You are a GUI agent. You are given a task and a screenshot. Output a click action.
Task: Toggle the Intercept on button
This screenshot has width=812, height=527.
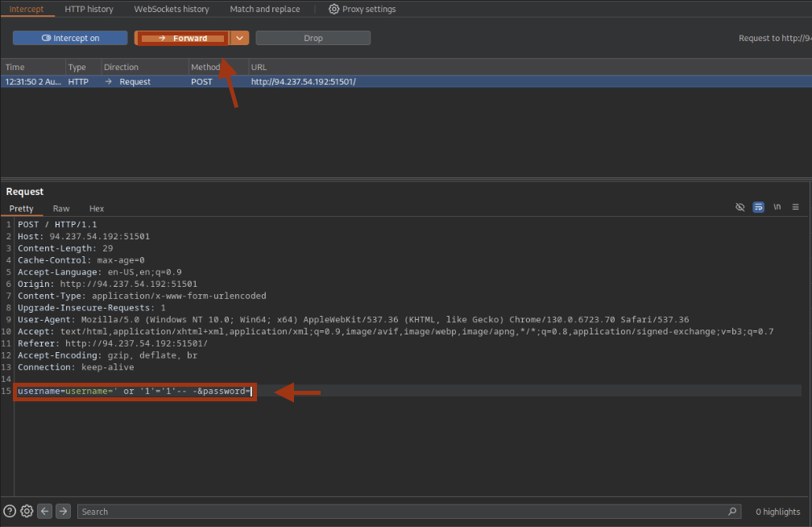70,38
